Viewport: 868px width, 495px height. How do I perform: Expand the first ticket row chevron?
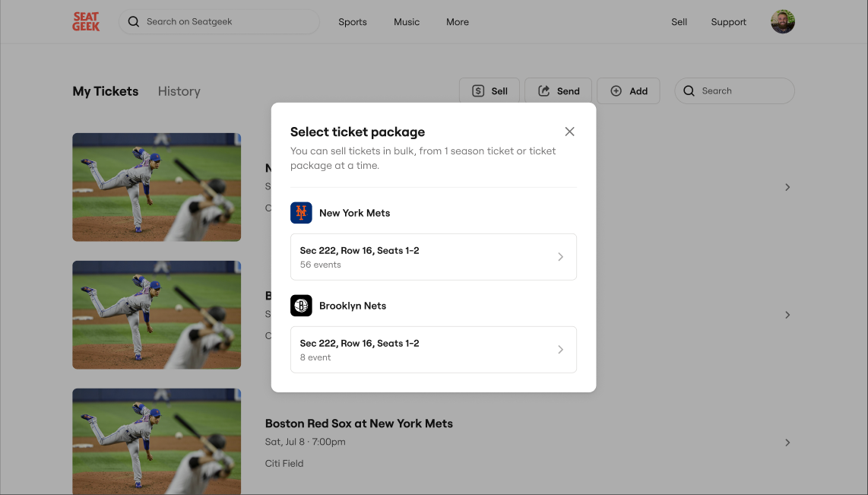click(x=787, y=187)
